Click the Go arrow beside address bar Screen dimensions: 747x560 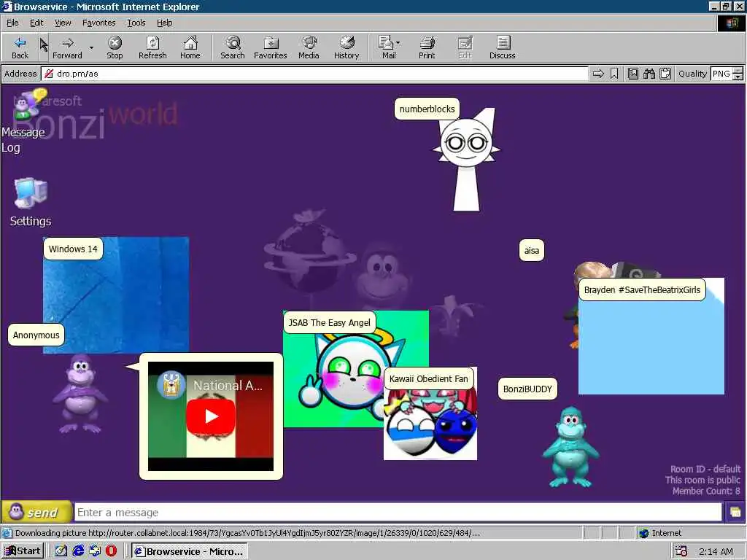point(598,74)
